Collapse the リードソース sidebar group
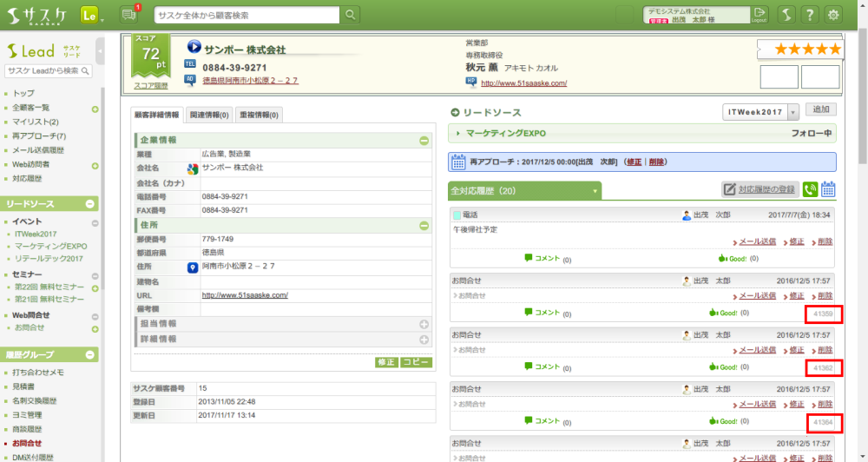This screenshot has height=462, width=868. click(x=90, y=204)
